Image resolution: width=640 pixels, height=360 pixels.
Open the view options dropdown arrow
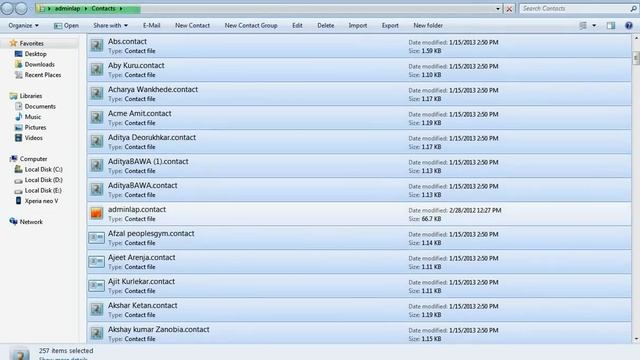pyautogui.click(x=594, y=25)
